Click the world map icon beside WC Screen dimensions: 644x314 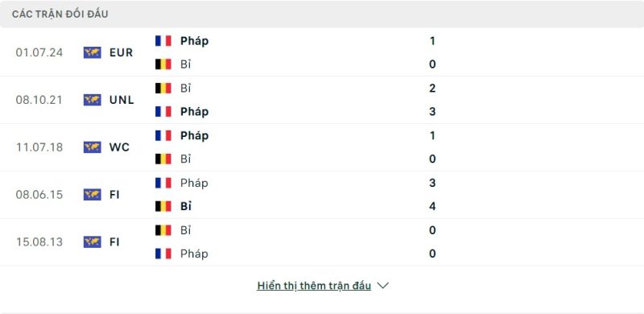pos(93,147)
